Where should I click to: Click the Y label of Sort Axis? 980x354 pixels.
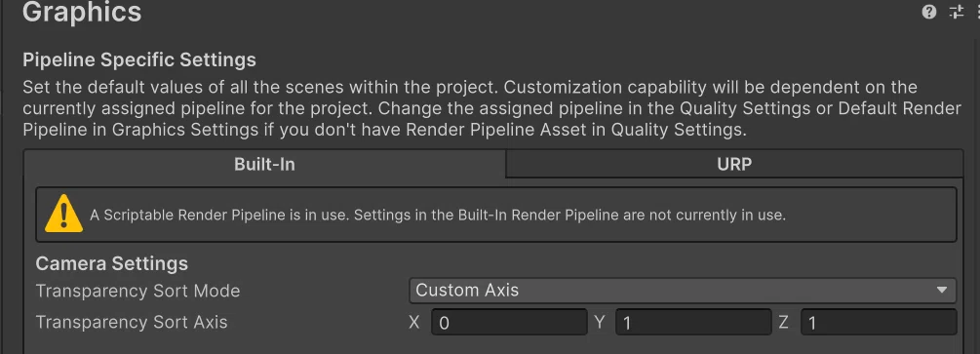pos(600,323)
